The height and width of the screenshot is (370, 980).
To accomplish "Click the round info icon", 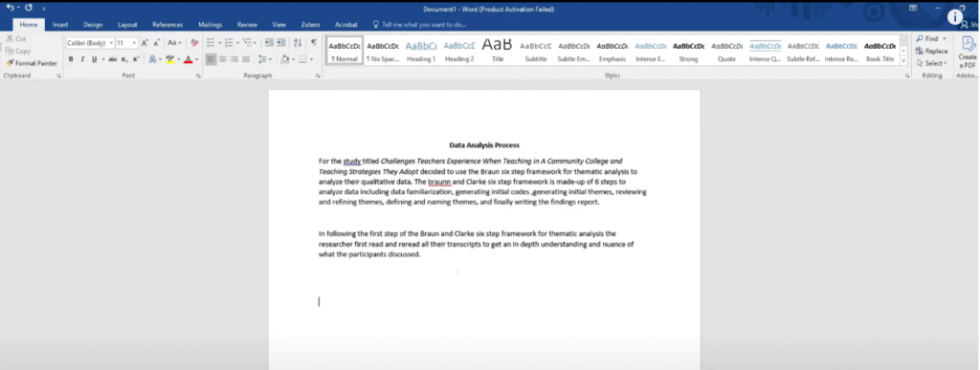I will [956, 17].
